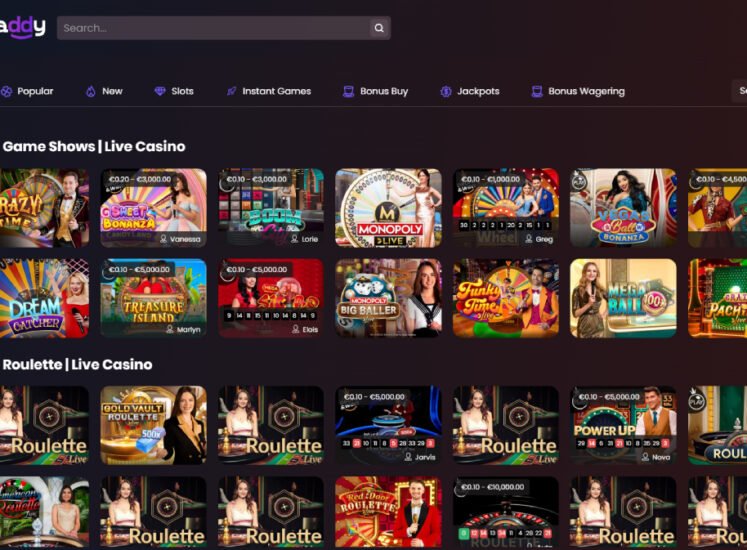
Task: Click the rocket icon beside Instant Games
Action: (x=231, y=91)
